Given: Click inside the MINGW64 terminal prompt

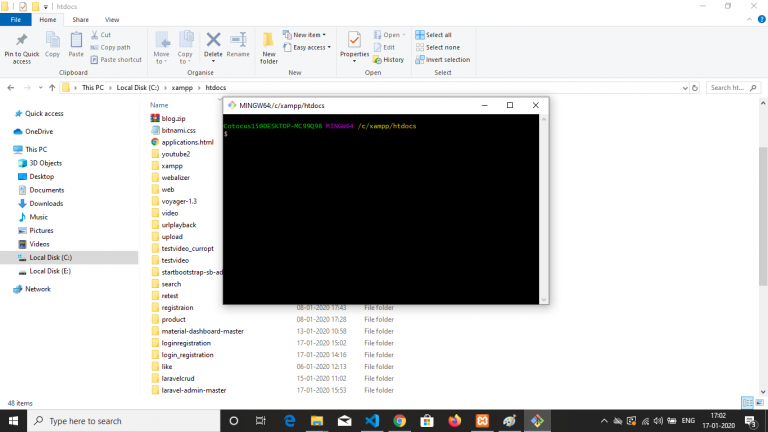Looking at the screenshot, I should tap(381, 211).
